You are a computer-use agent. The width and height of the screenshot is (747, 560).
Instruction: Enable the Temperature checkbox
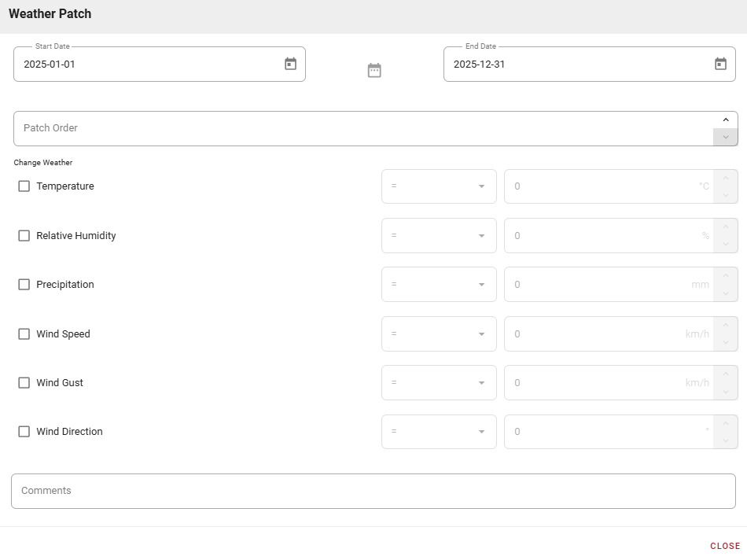click(x=24, y=186)
